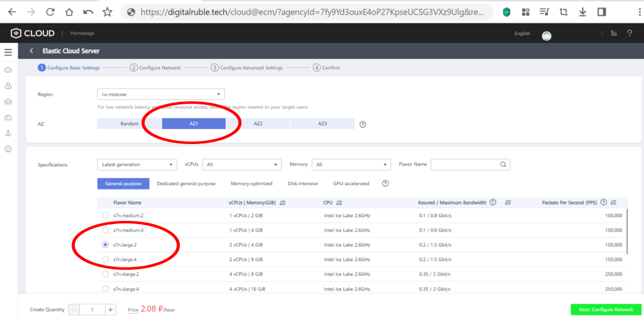The image size is (644, 319).
Task: Select the s7n.medium.4 flavor radio
Action: point(105,230)
